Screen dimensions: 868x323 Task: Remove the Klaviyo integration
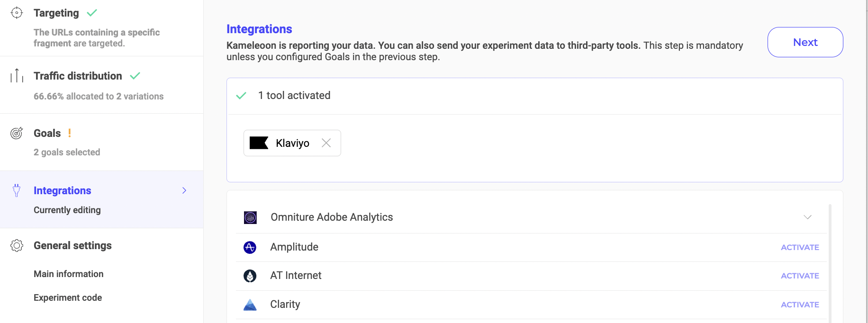point(326,143)
